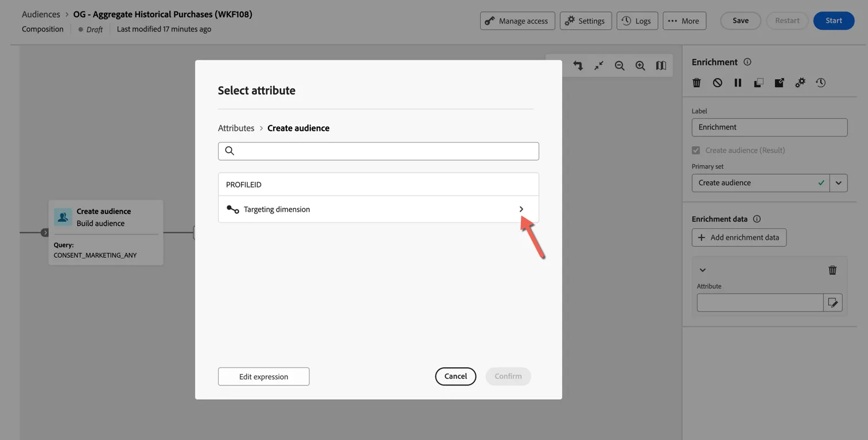The image size is (868, 440).
Task: Go back to Attributes breadcrumb
Action: [236, 128]
